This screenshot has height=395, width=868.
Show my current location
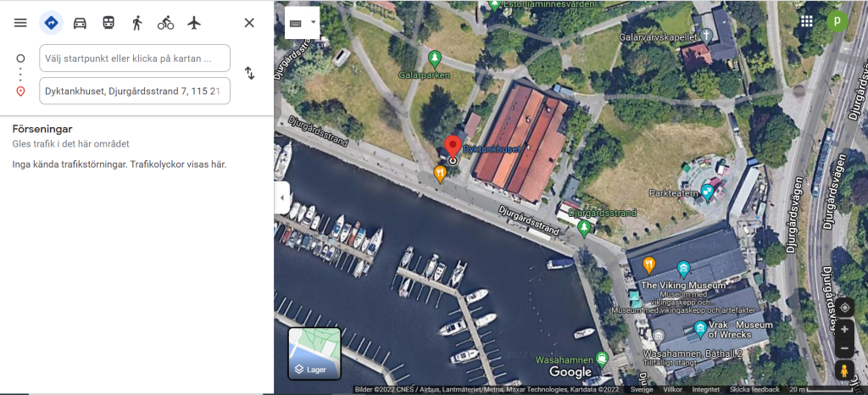coord(844,308)
